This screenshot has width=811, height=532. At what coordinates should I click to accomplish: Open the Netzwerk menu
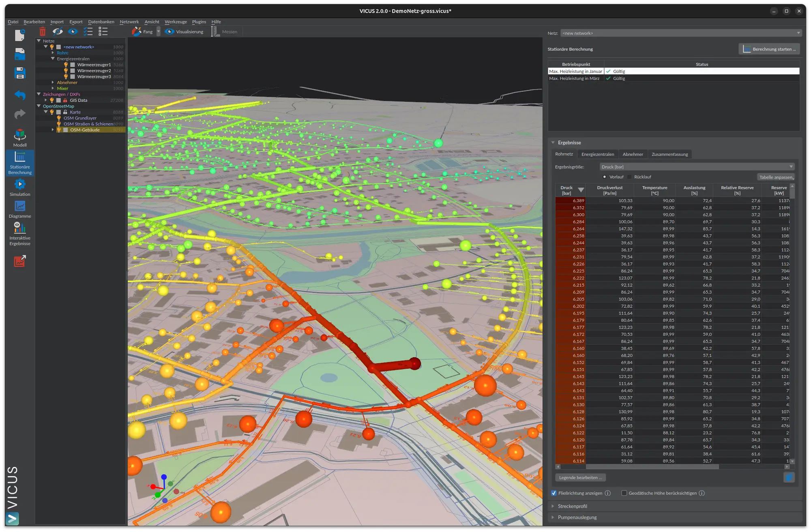pyautogui.click(x=129, y=22)
